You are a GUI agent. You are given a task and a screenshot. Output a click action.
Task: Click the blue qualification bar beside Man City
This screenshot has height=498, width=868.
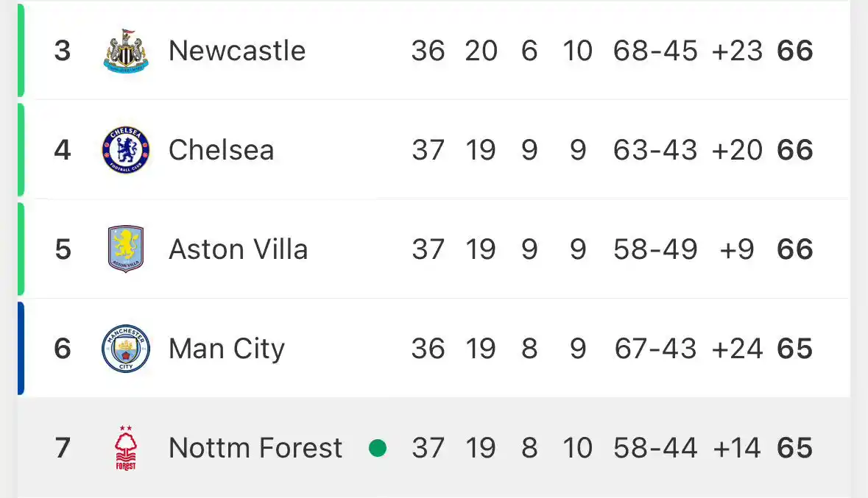point(21,348)
